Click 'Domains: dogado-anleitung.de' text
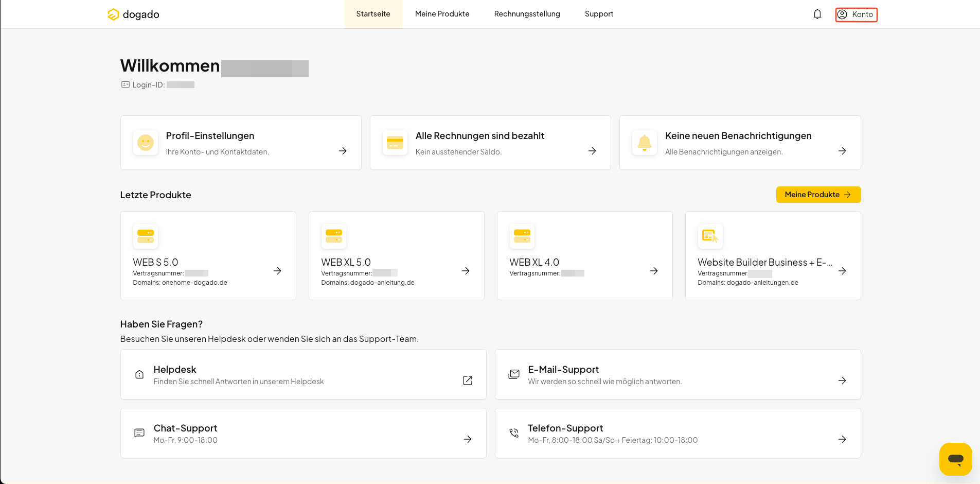The image size is (980, 484). point(368,283)
